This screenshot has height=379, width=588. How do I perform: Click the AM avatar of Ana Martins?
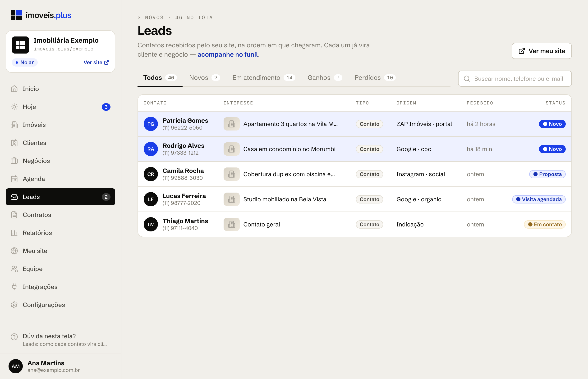(x=15, y=366)
